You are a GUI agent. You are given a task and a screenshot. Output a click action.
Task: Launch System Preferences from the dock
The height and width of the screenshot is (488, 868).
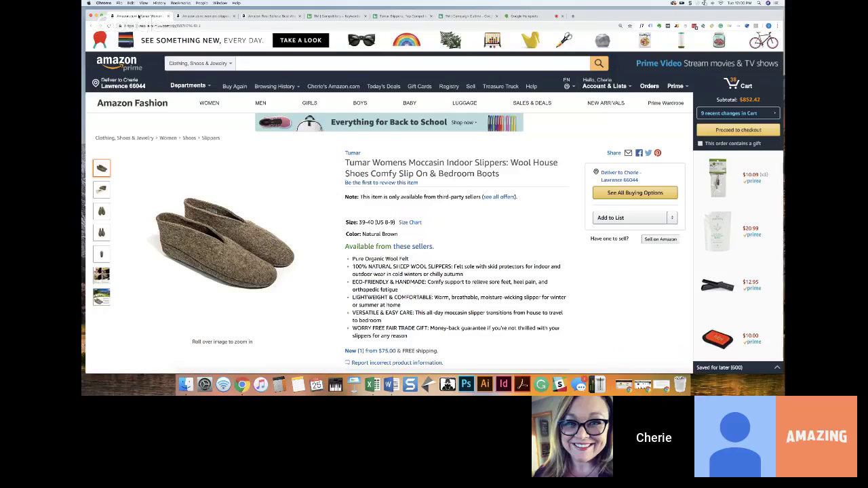pyautogui.click(x=205, y=385)
